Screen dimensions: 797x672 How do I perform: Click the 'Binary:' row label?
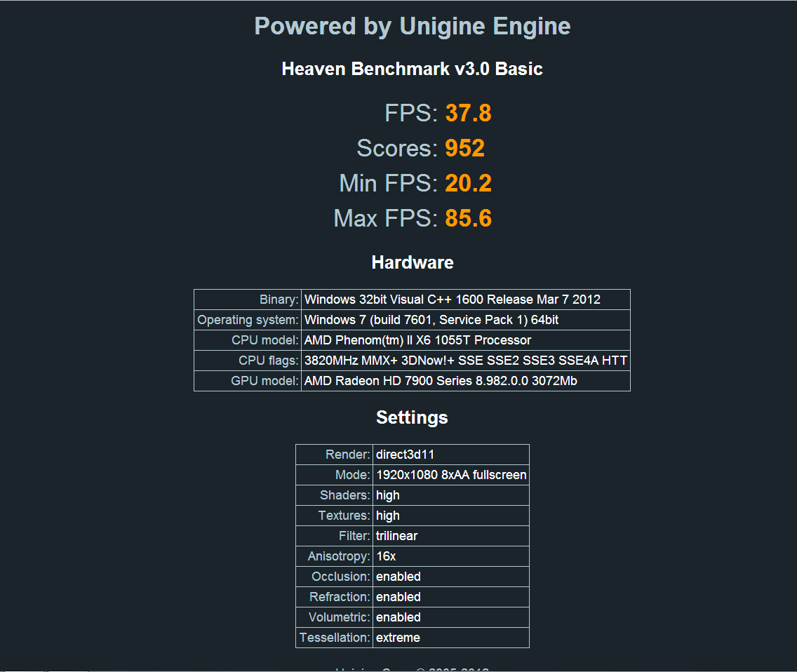(279, 300)
